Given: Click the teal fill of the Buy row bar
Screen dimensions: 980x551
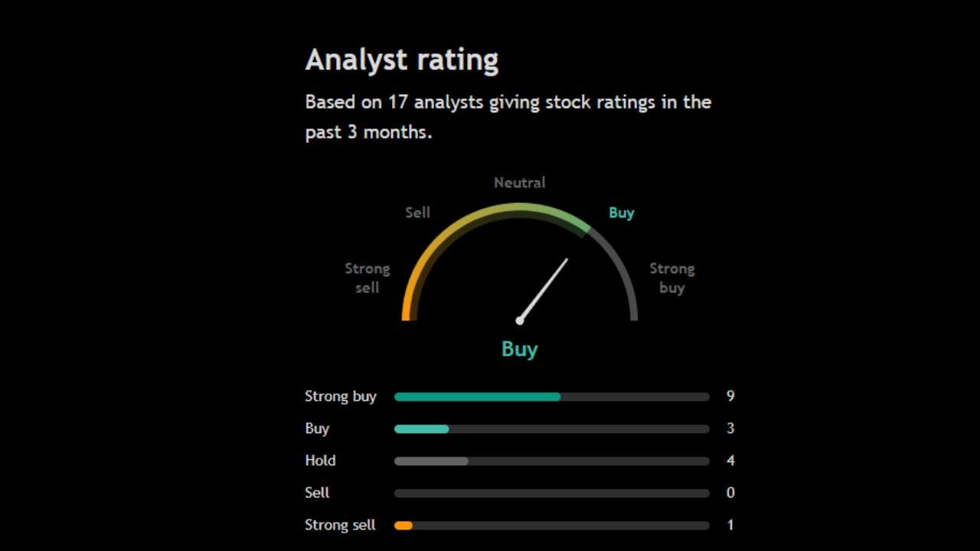Looking at the screenshot, I should [421, 429].
